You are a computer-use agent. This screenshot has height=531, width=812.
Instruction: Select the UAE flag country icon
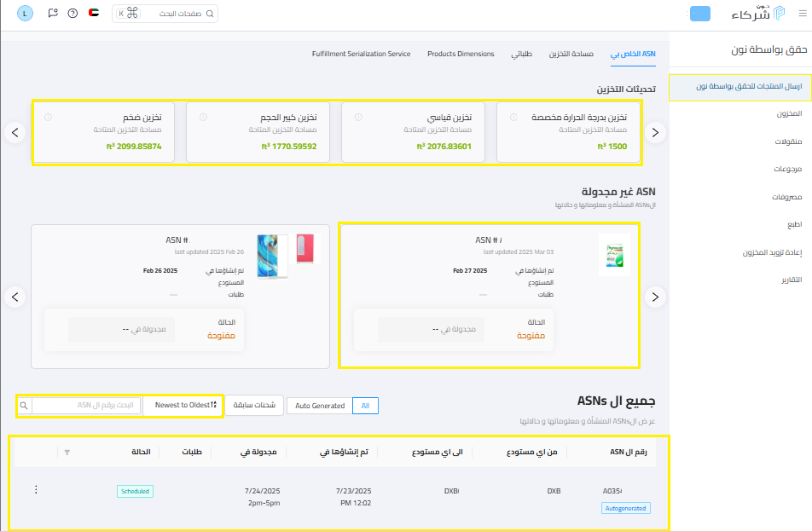pyautogui.click(x=94, y=13)
